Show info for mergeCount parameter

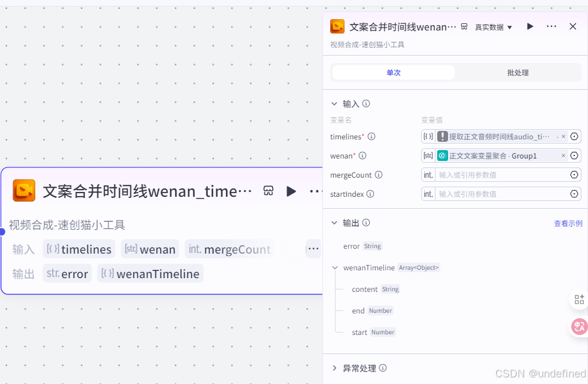tap(379, 175)
